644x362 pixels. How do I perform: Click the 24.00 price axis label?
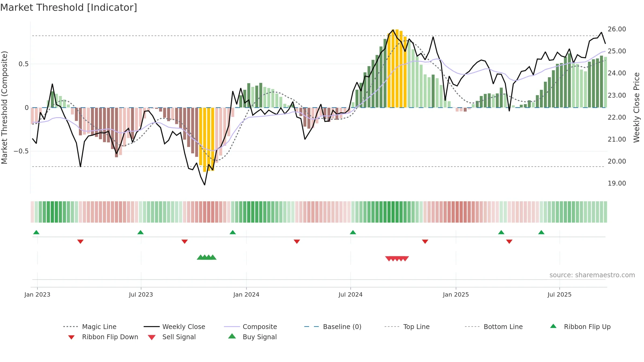point(617,73)
